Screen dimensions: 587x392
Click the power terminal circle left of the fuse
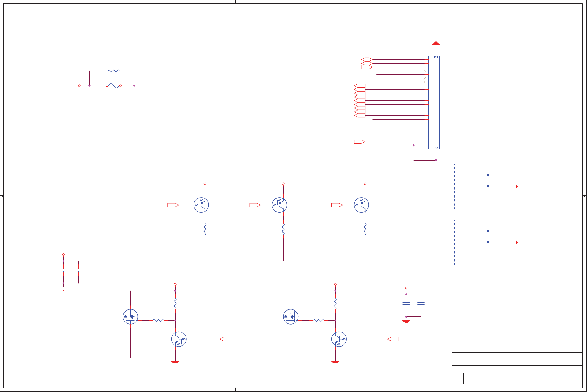[x=79, y=86]
